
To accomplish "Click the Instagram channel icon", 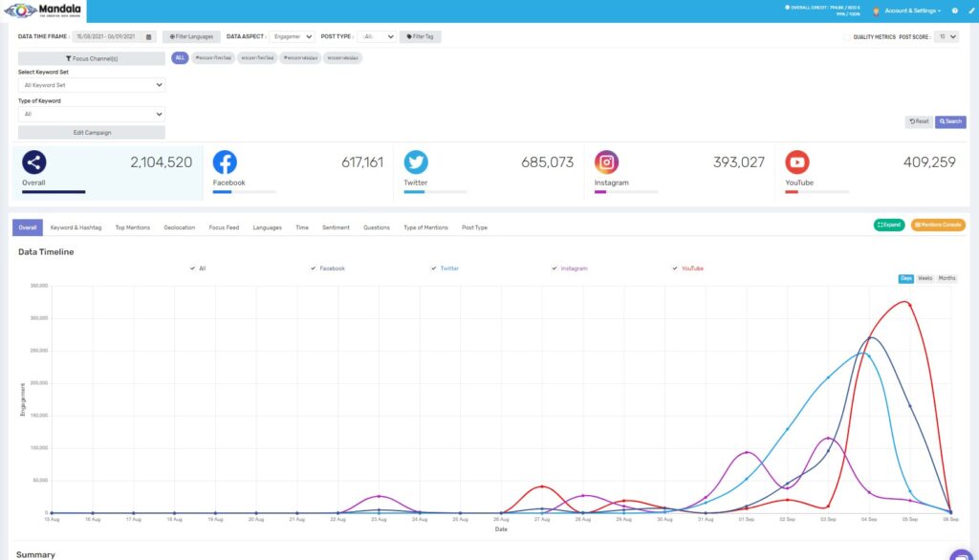I will [606, 162].
